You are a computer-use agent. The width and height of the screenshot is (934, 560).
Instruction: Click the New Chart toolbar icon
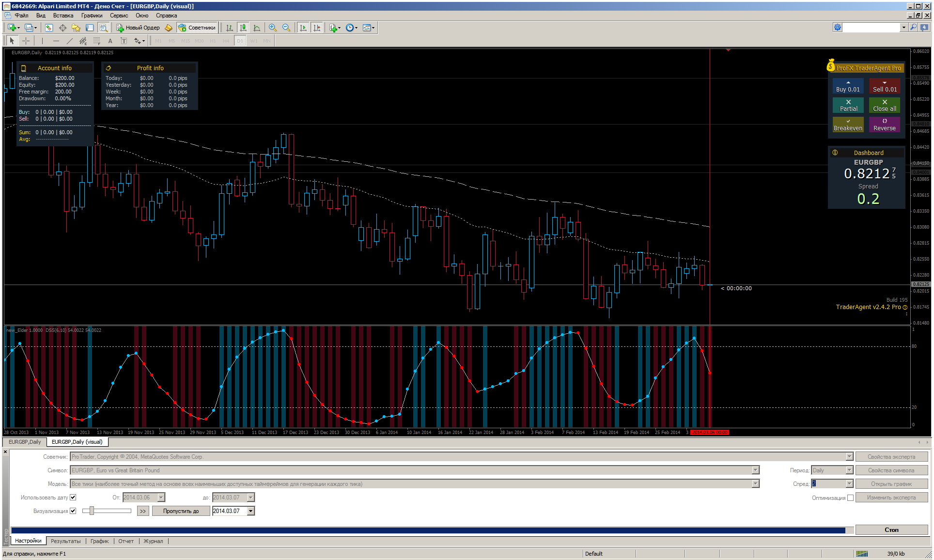click(12, 28)
